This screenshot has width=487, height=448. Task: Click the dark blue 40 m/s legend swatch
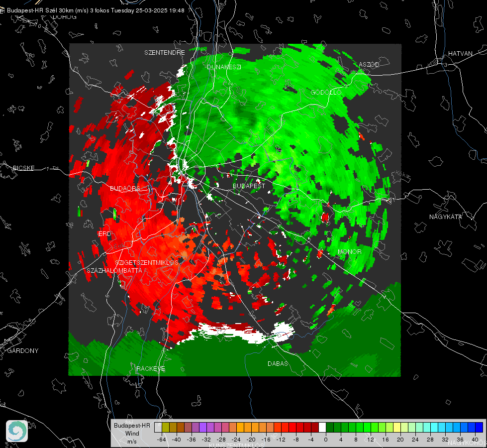[479, 428]
